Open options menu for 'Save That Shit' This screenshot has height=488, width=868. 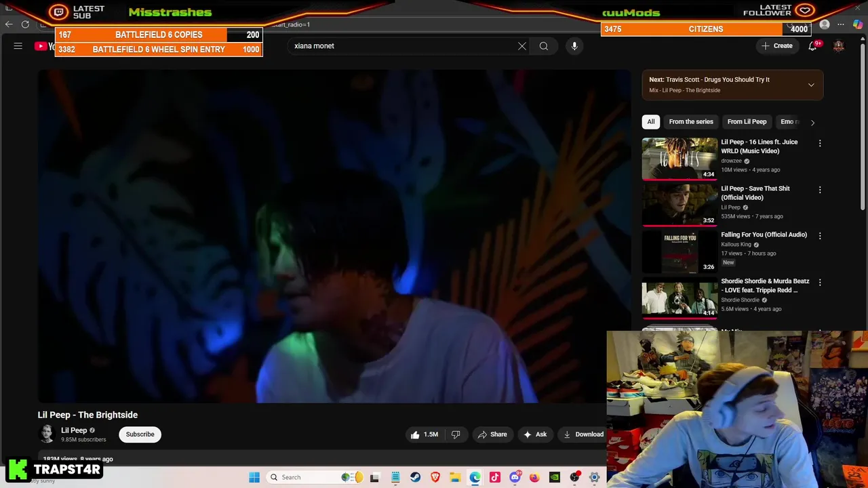820,190
